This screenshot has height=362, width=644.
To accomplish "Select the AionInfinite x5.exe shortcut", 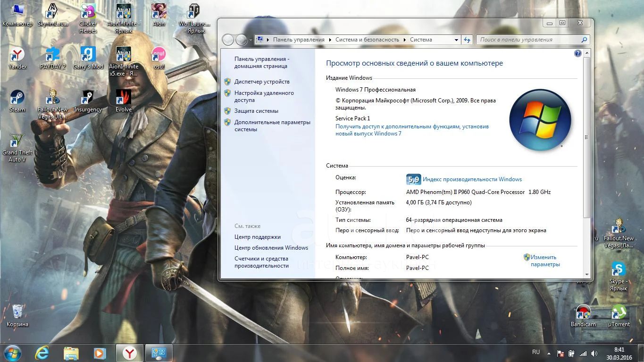I will point(124,62).
